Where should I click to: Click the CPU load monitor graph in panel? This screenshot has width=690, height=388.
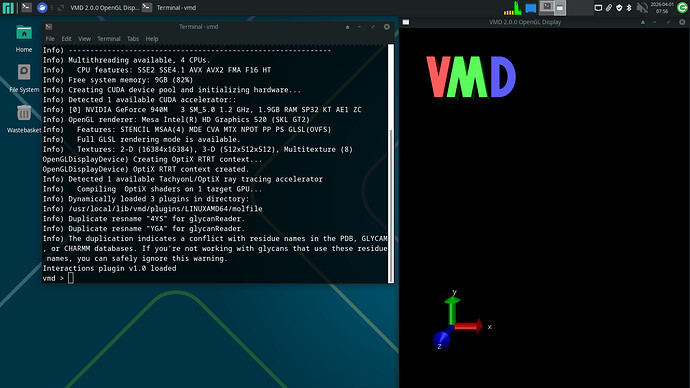pyautogui.click(x=513, y=7)
